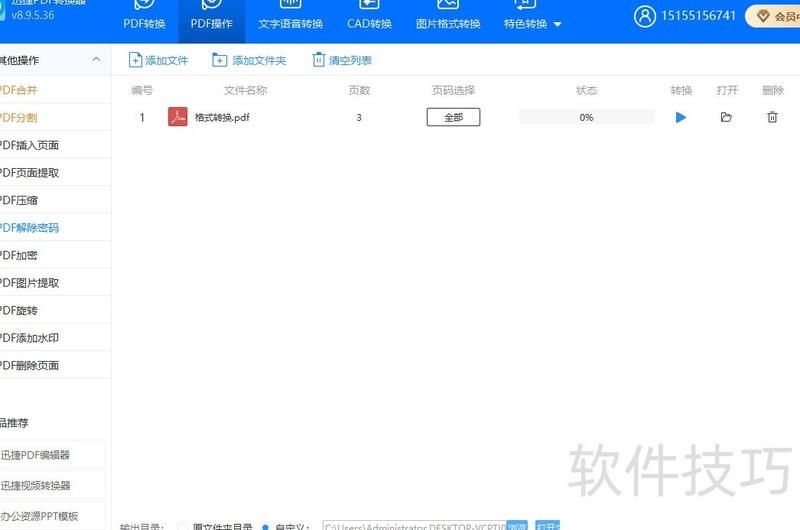Select PDF删除页面 in sidebar
This screenshot has height=530, width=800.
pos(54,365)
